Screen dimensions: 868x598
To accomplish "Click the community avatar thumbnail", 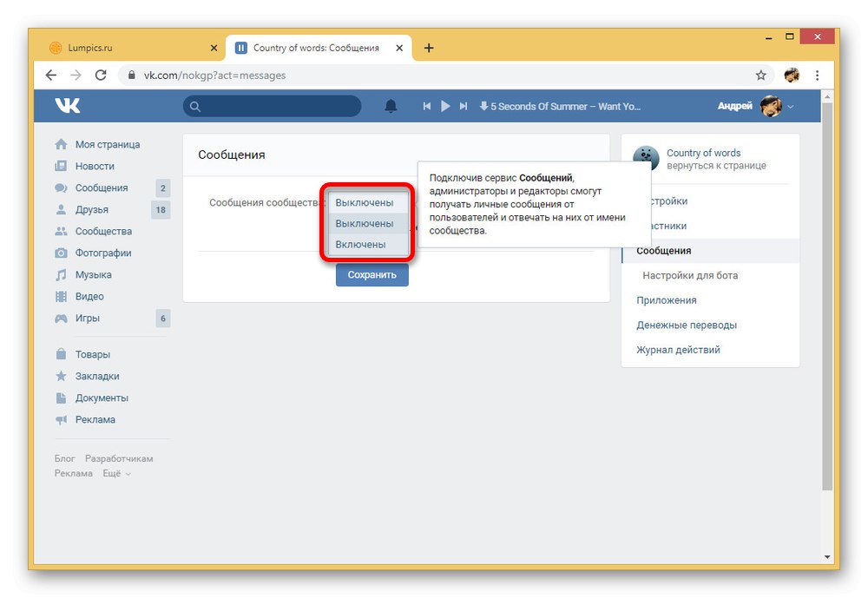I will pos(646,158).
